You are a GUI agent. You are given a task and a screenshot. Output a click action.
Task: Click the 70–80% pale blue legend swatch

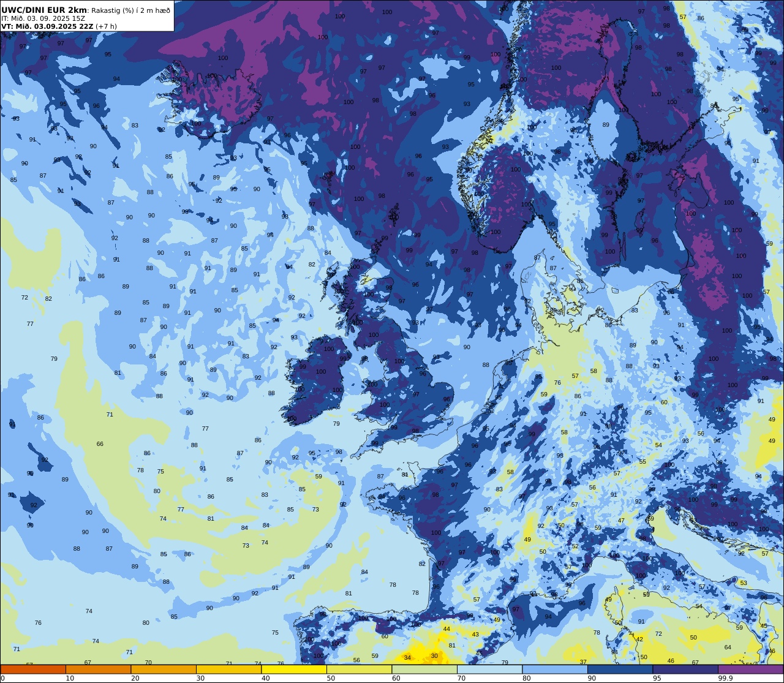point(489,670)
